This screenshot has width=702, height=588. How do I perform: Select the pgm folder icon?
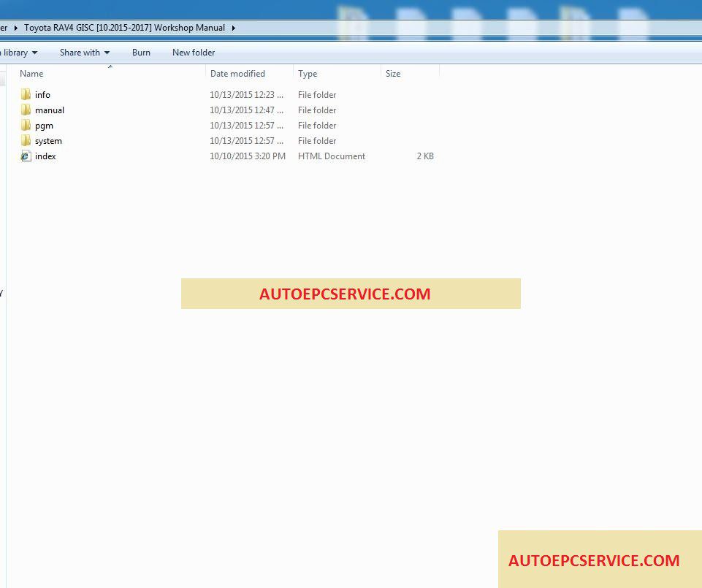pos(26,126)
